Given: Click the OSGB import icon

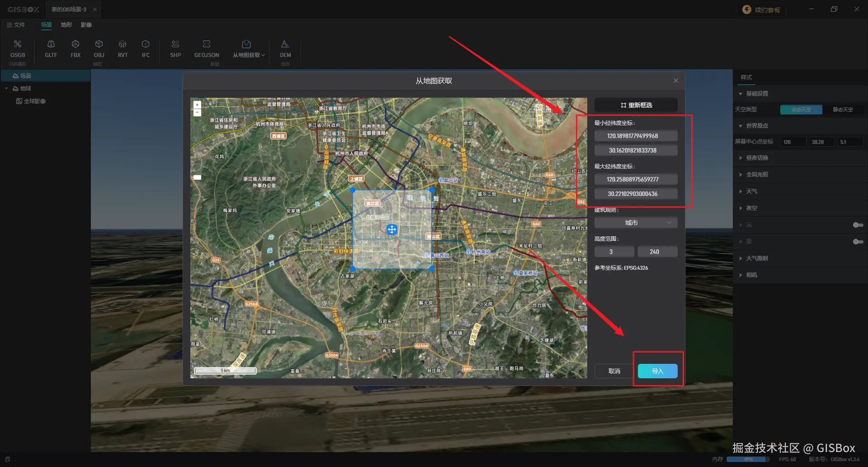Looking at the screenshot, I should coord(18,44).
